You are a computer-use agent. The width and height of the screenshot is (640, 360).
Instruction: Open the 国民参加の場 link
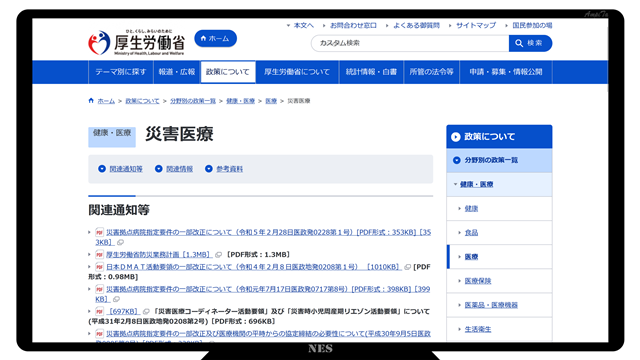pos(532,25)
